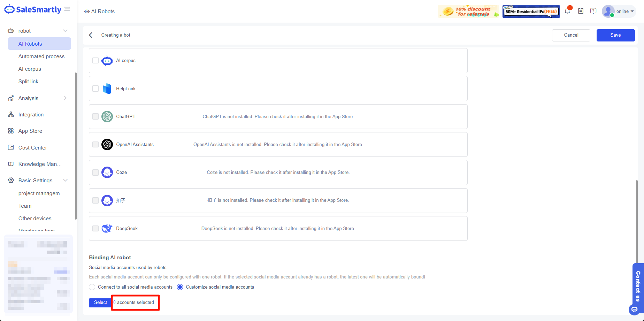644x321 pixels.
Task: Check the OpenAI Assistants checkbox
Action: tap(95, 144)
